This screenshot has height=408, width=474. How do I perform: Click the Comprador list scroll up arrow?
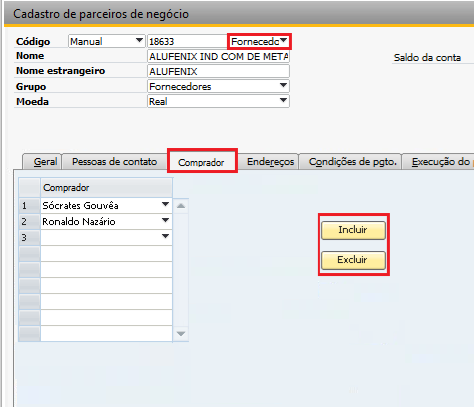[x=181, y=206]
